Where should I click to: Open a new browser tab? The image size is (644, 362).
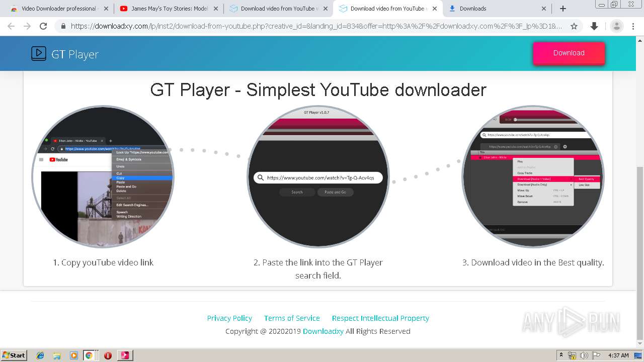(x=563, y=9)
